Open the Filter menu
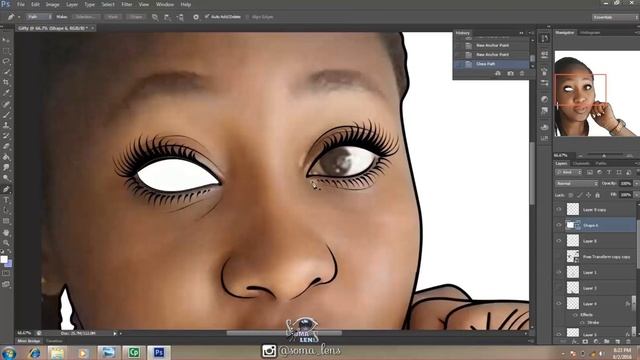Viewport: 640px width, 360px height. point(127,4)
